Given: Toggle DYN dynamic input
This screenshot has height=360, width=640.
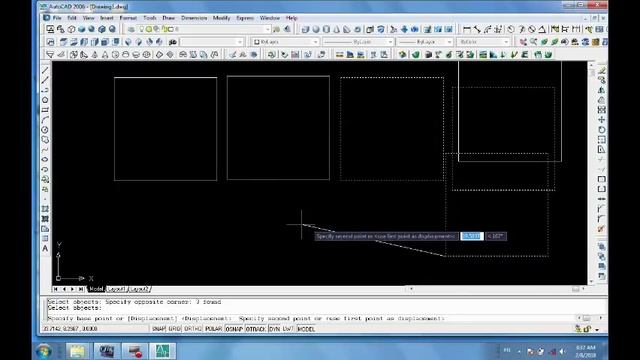Looking at the screenshot, I should 274,329.
